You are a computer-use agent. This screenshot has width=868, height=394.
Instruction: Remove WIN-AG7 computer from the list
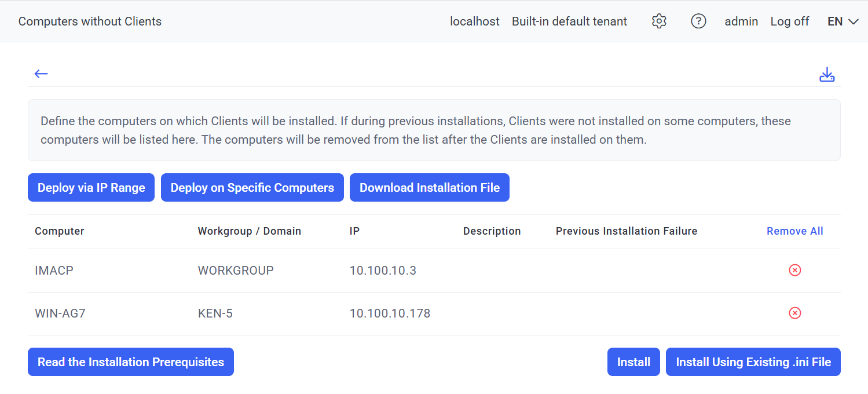tap(794, 313)
